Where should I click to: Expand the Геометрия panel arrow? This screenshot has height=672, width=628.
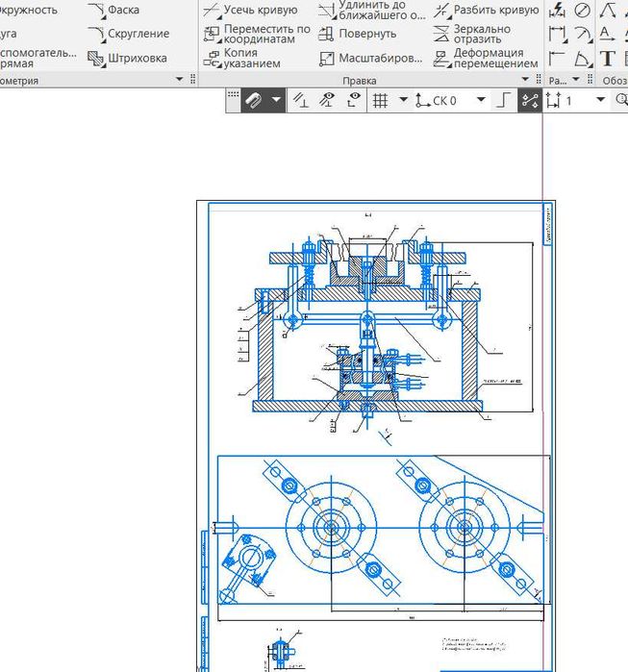180,79
